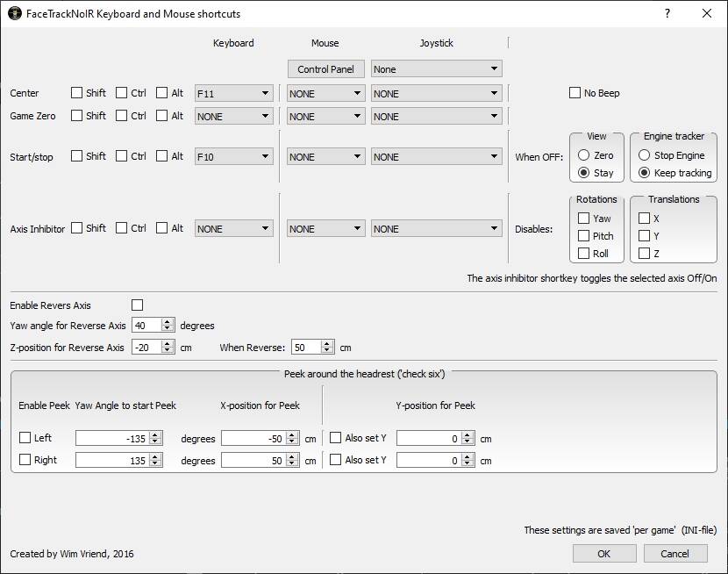Open the Joystick device dropdown showing None
728x574 pixels.
437,69
